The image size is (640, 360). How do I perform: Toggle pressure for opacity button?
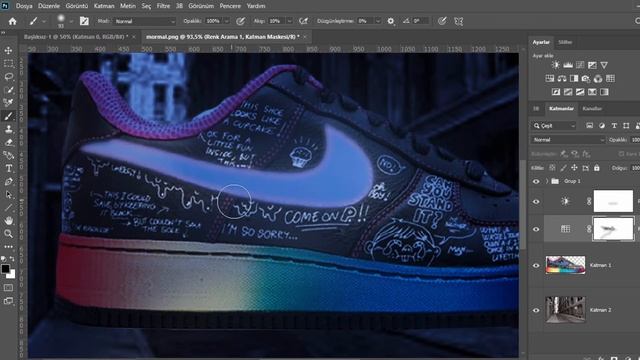(241, 21)
